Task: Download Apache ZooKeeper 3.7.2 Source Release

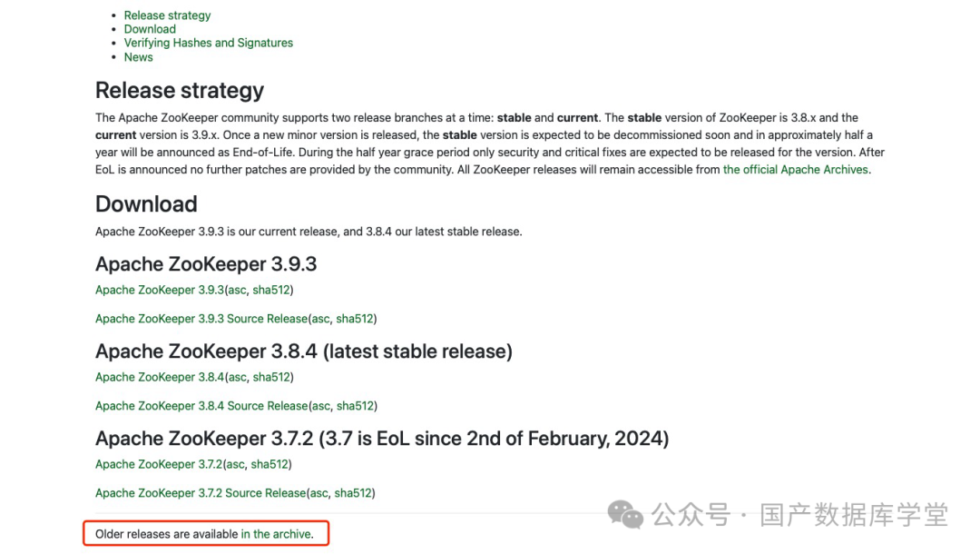Action: [201, 493]
